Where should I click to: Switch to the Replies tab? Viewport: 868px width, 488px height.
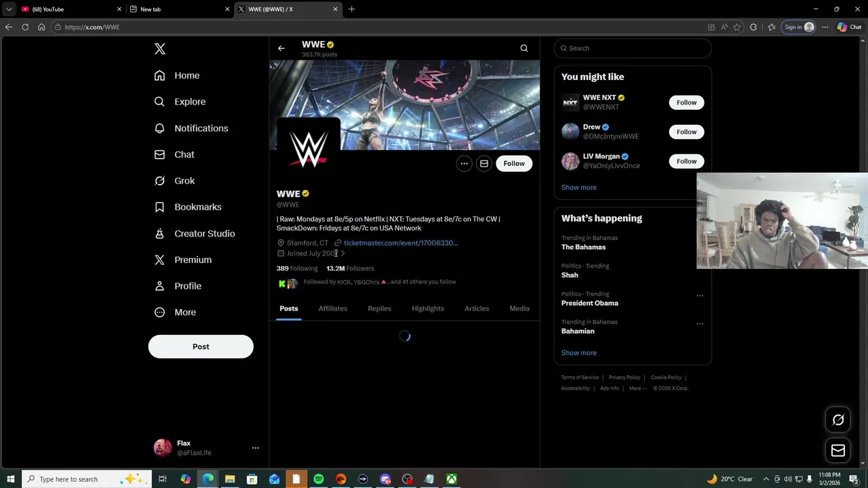coord(380,308)
